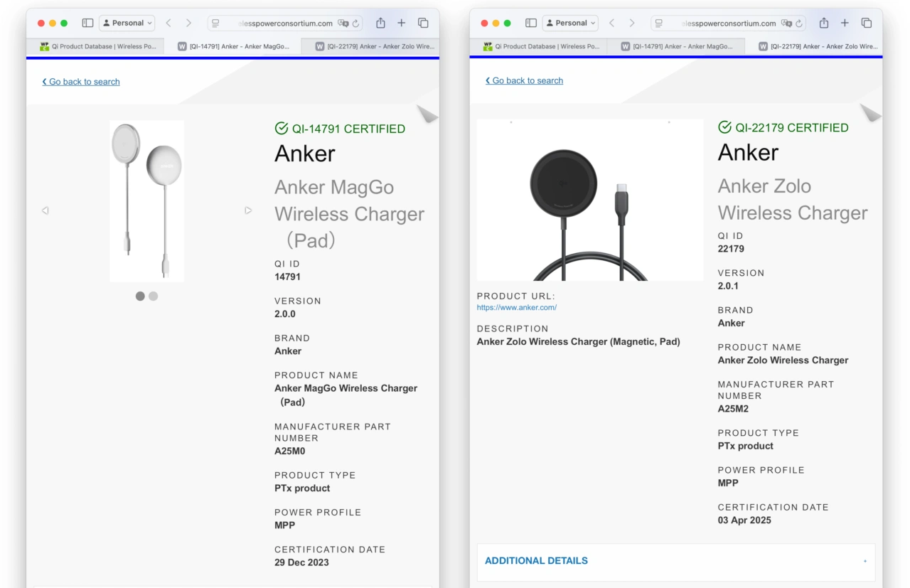Select the first carousel dot under MagGo image
This screenshot has height=588, width=910.
point(140,296)
